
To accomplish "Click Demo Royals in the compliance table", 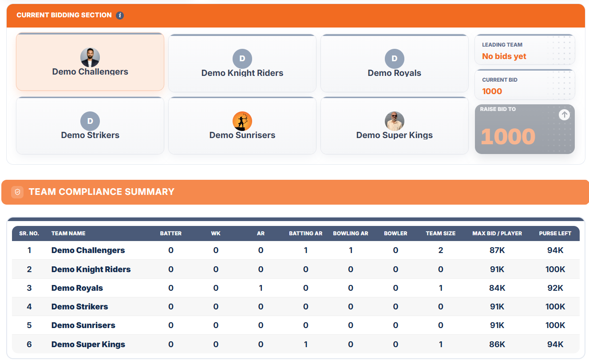I will click(x=77, y=288).
